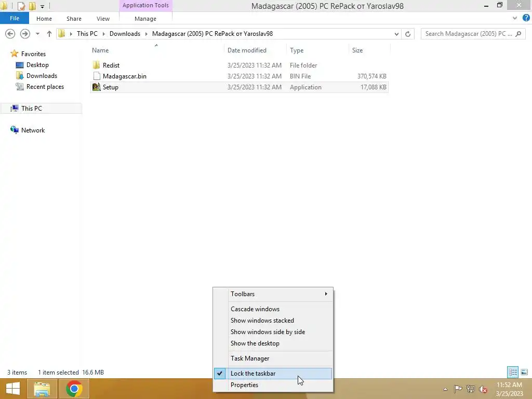Click the 370,574 KB size value

coord(371,76)
